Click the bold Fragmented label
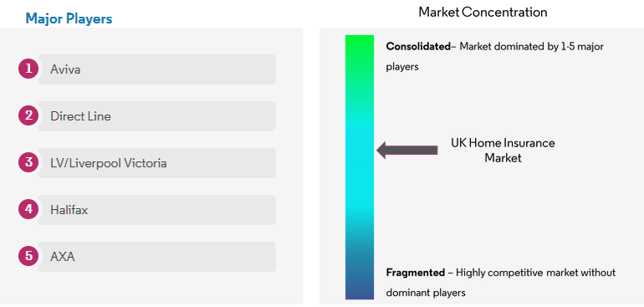This screenshot has width=644, height=307. pyautogui.click(x=415, y=273)
